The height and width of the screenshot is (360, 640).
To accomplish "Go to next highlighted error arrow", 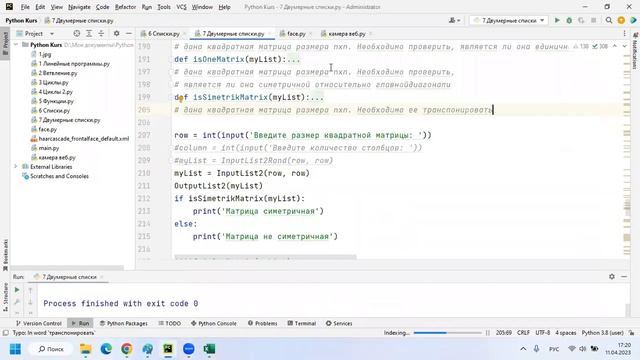I will [x=624, y=47].
